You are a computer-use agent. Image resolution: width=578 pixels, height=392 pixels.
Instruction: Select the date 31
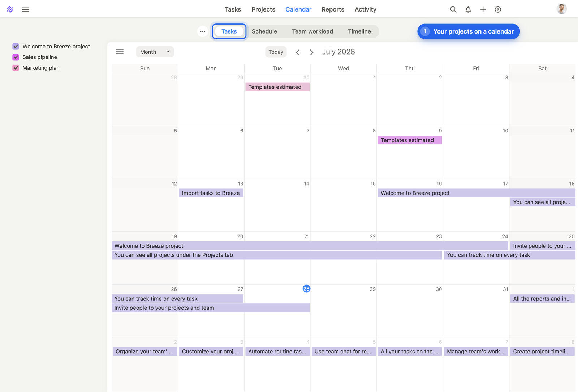pos(505,289)
